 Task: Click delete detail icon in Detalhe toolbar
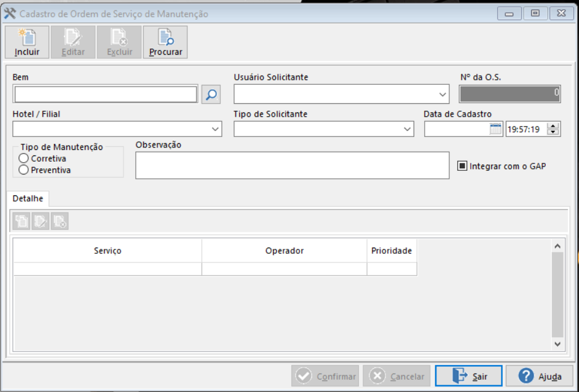tap(60, 221)
